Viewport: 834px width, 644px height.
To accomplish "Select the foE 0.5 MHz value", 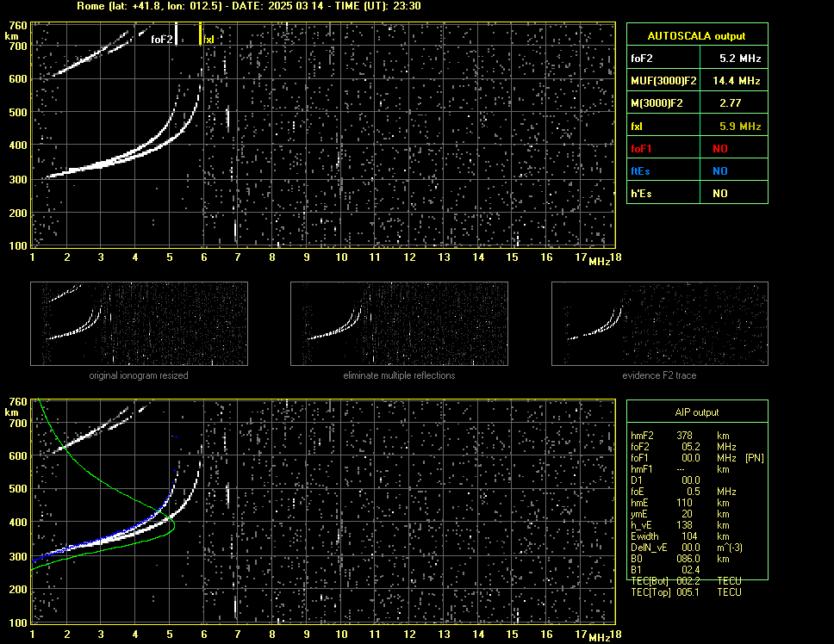I will [693, 492].
